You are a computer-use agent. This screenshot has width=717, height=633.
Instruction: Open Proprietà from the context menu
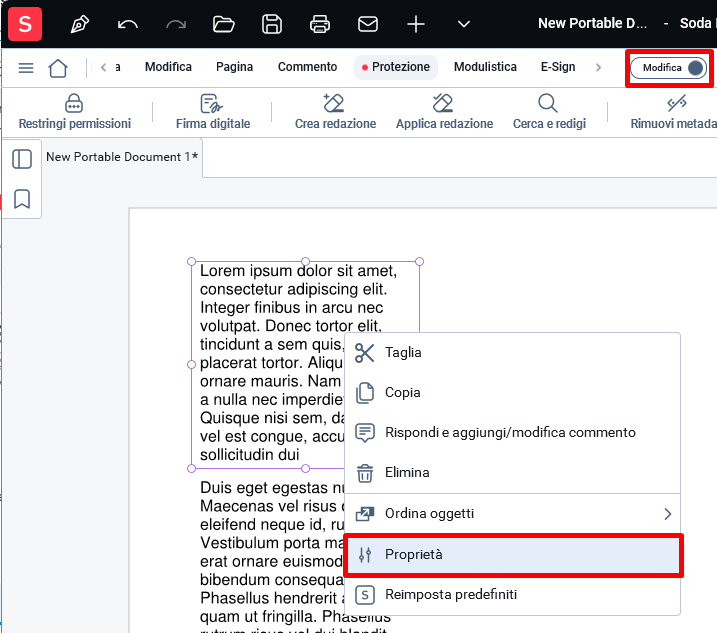point(512,554)
